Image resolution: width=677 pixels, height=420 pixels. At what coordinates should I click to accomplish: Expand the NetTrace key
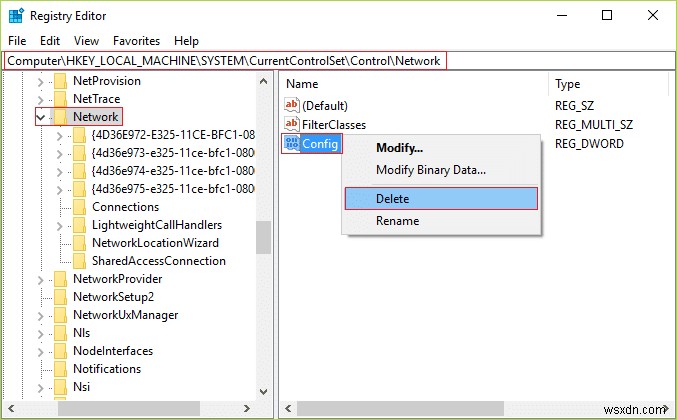tap(40, 99)
